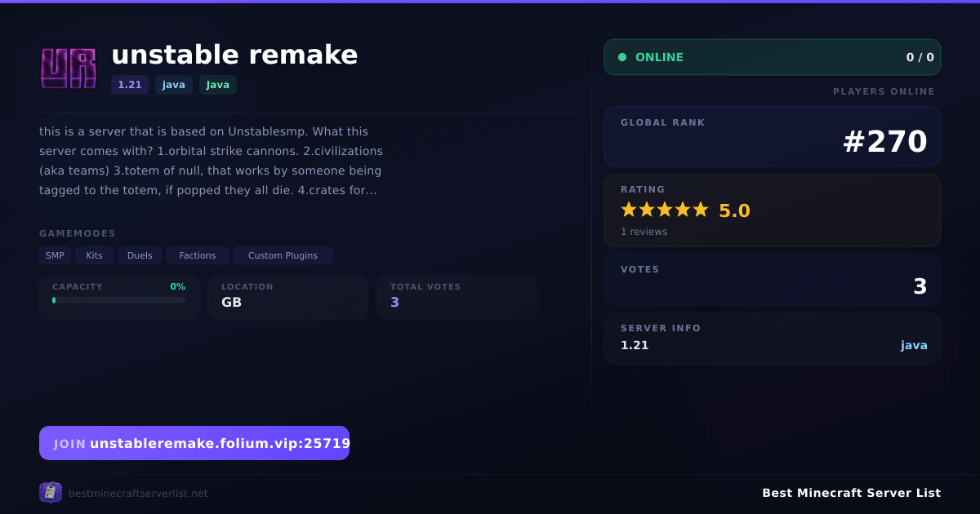This screenshot has height=514, width=980.
Task: Click the white 3 in the Votes card
Action: (x=920, y=286)
